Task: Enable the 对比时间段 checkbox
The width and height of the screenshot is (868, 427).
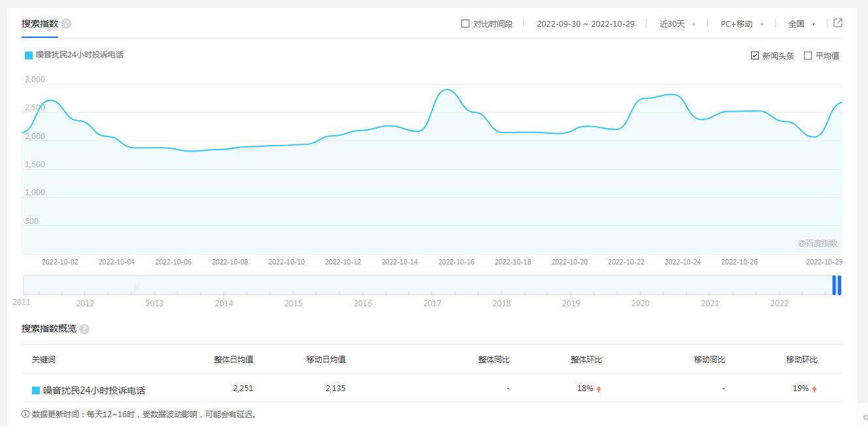Action: [x=463, y=23]
